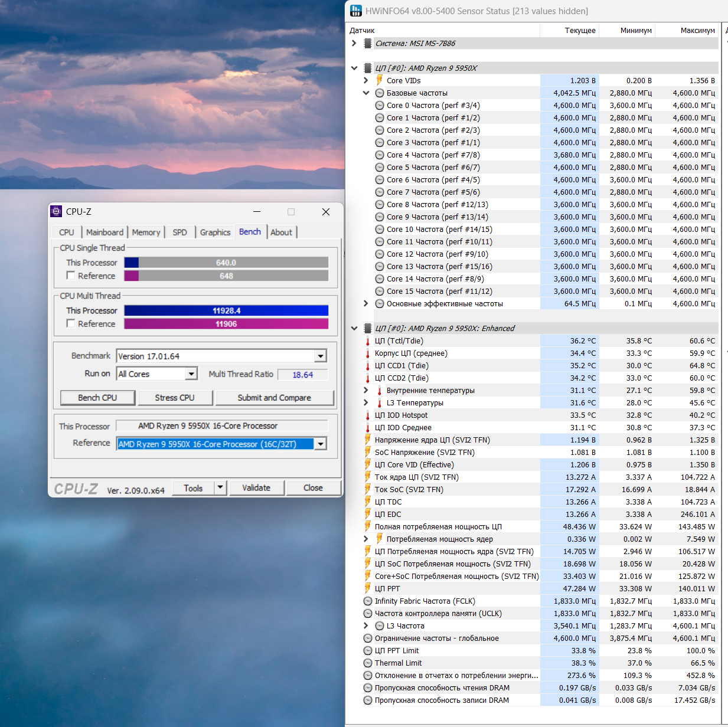Click the clock icon beside Базовые частоты

(380, 93)
